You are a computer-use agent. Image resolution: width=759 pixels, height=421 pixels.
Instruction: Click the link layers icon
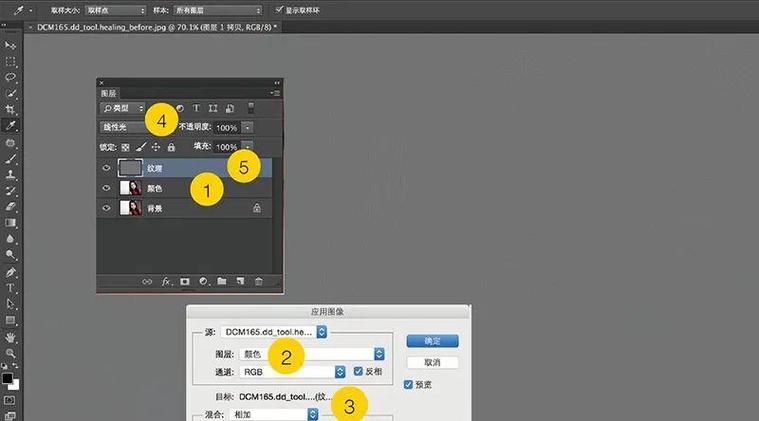147,282
